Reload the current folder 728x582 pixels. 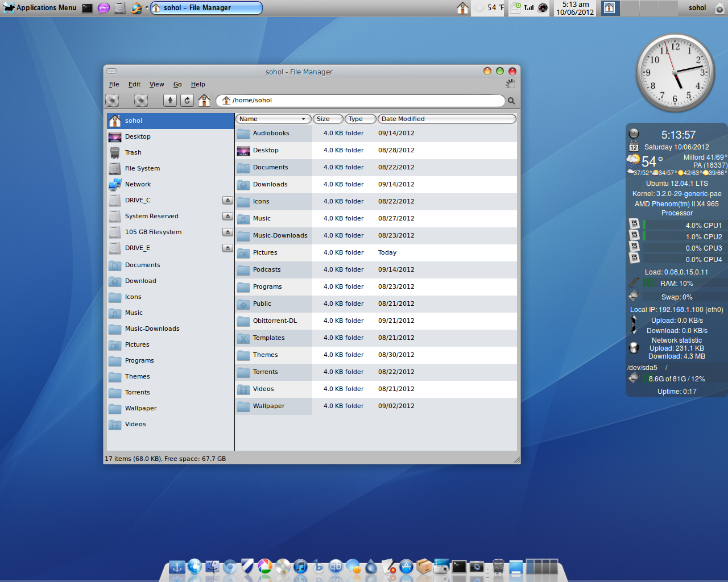[187, 101]
